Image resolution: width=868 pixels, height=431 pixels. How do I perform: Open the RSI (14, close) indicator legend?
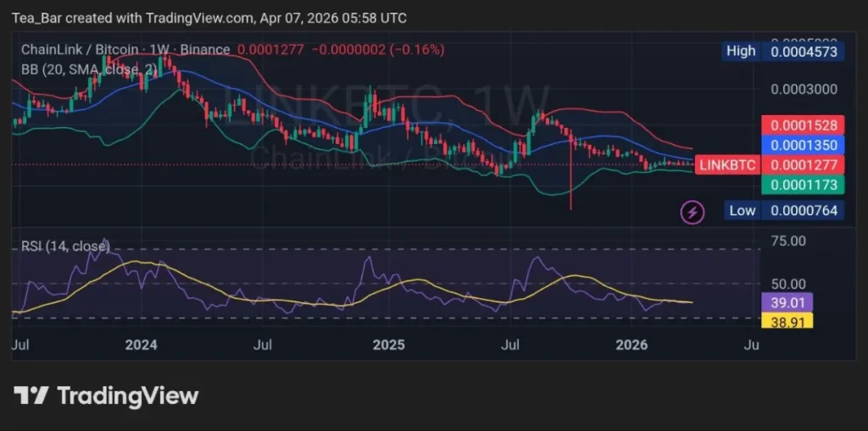click(x=64, y=246)
